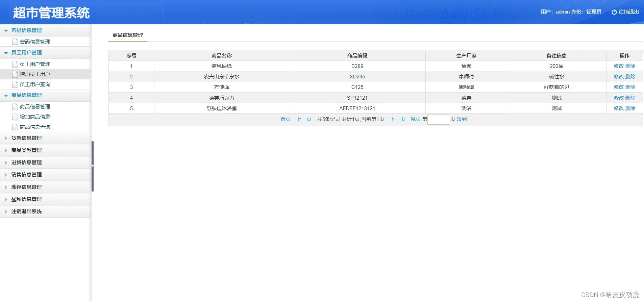Click the 用户: admin 身份: 管理员 text
The image size is (644, 301).
coord(571,12)
